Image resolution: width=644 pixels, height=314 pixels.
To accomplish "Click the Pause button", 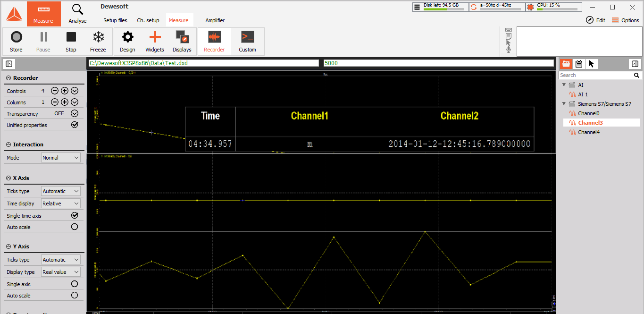I will (x=43, y=42).
